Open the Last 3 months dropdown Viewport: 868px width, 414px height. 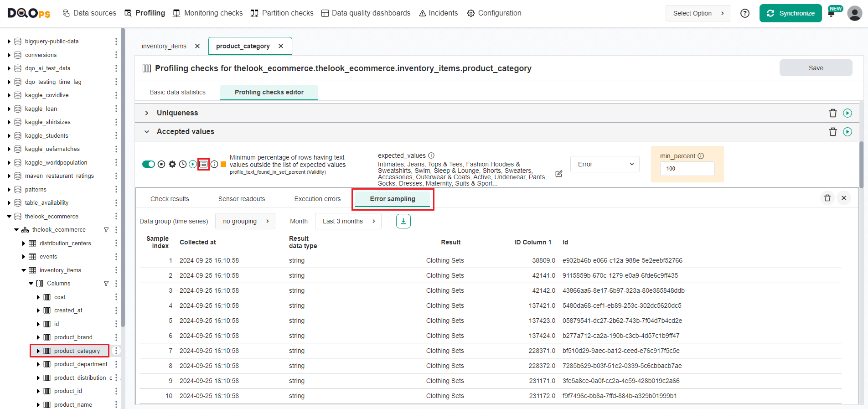pos(348,221)
